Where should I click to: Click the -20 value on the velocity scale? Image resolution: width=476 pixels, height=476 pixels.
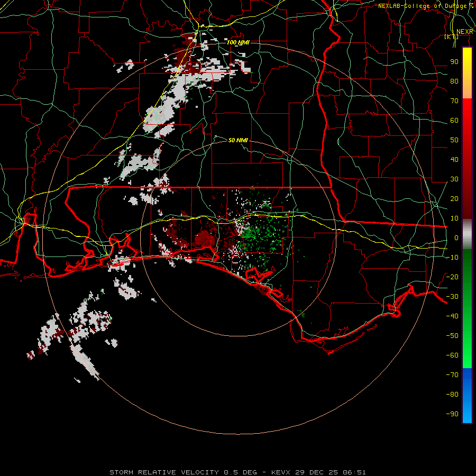tap(452, 277)
